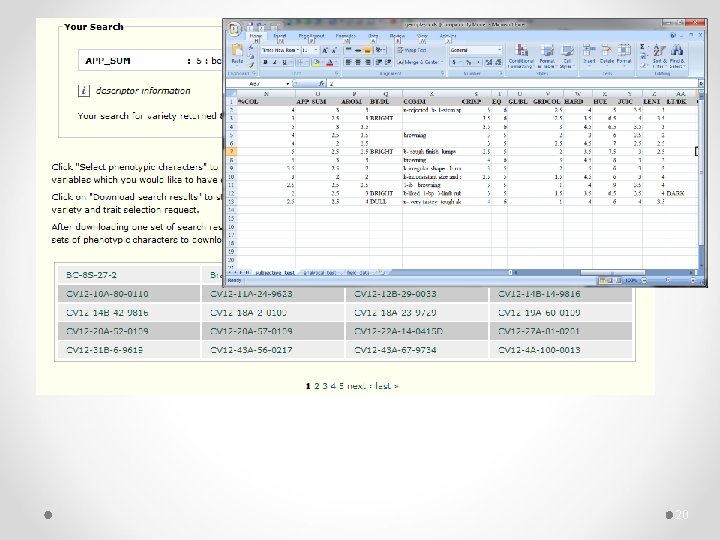Click the Grow Font icon
This screenshot has width=720, height=540.
tap(325, 50)
